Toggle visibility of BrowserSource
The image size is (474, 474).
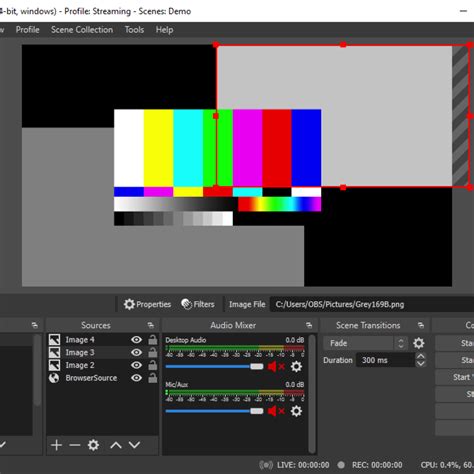(x=136, y=378)
